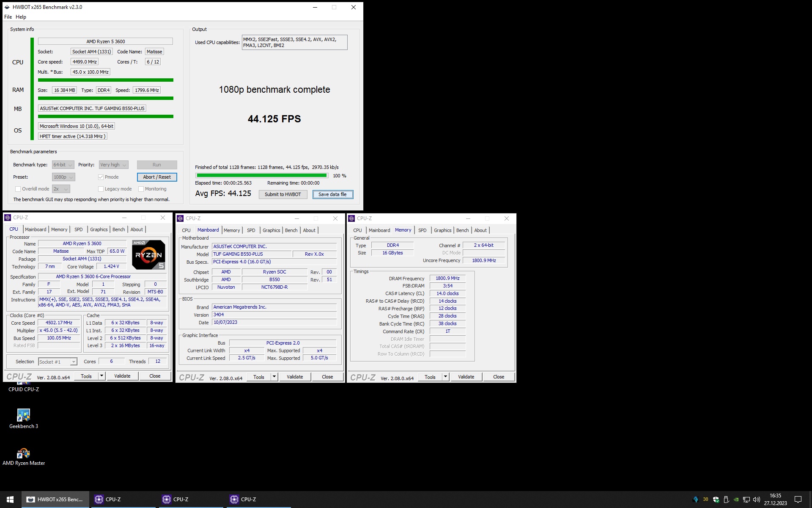Click the CPU-Z title icon above the Processor panel
Screen dimensions: 812x508
[x=8, y=218]
